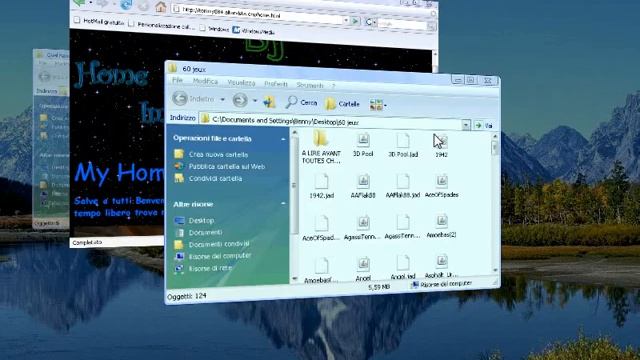The image size is (640, 360).
Task: Click the 5,59 MB status bar text
Action: click(x=379, y=287)
